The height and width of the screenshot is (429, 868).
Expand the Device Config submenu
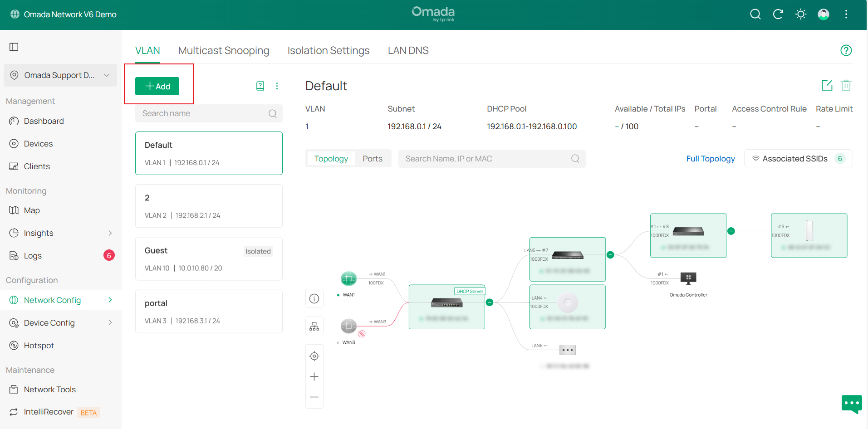(x=110, y=323)
